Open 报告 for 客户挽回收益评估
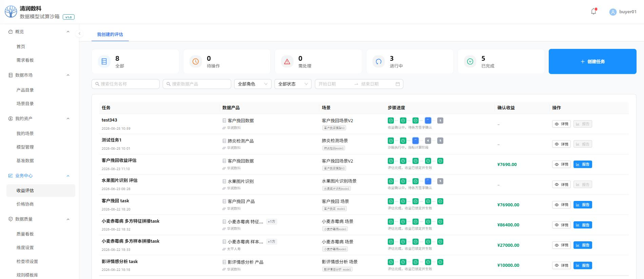644x279 pixels. point(583,164)
